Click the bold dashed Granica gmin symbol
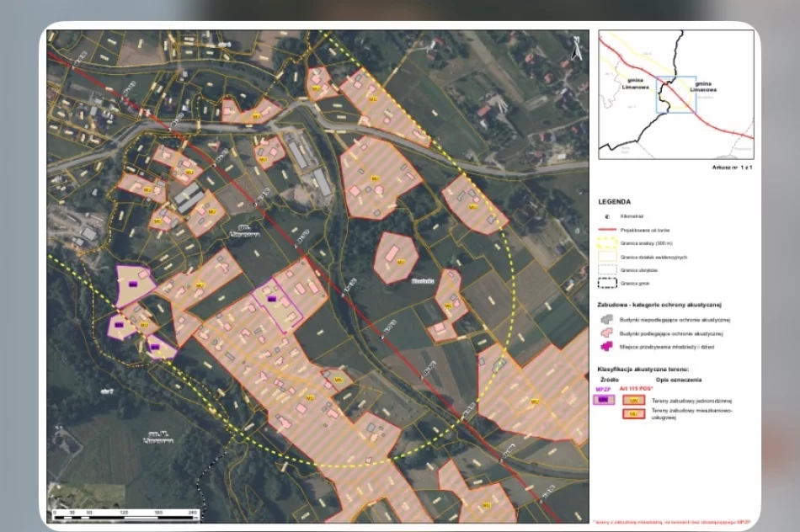Image resolution: width=800 pixels, height=532 pixels. (x=607, y=283)
